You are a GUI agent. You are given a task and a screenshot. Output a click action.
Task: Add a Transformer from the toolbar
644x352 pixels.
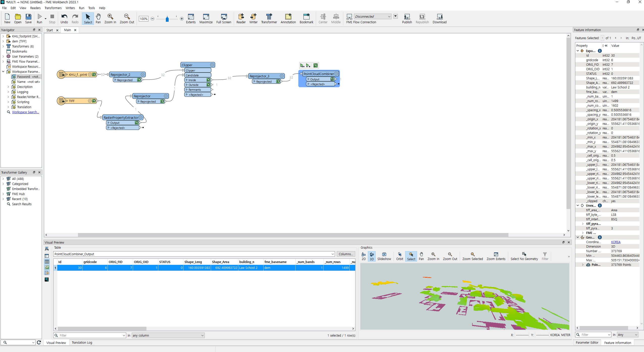[x=269, y=19]
